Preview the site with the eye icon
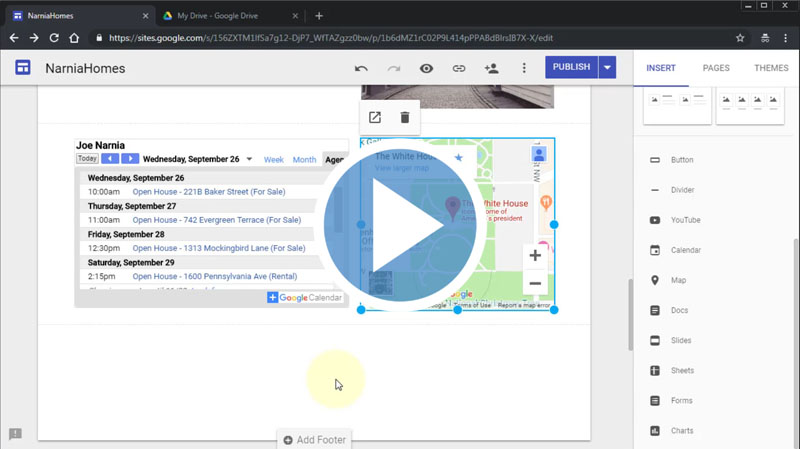800x449 pixels. pyautogui.click(x=426, y=68)
